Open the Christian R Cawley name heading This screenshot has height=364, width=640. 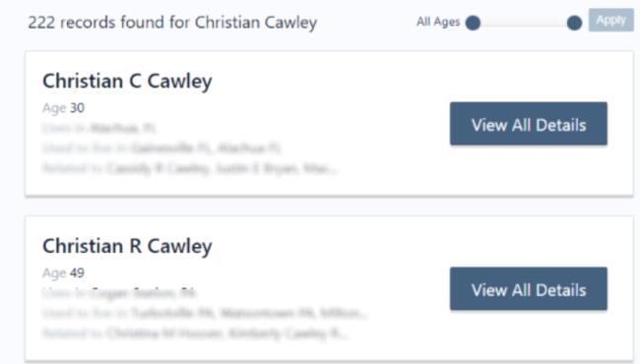click(x=127, y=246)
